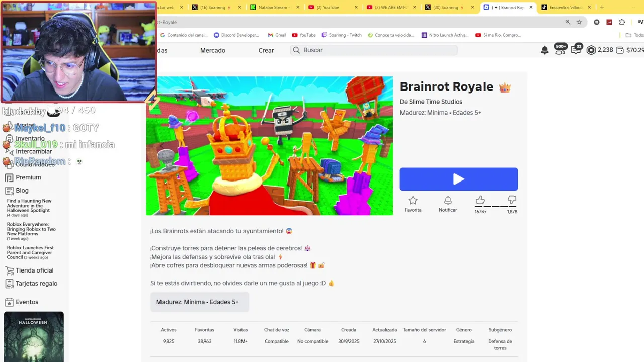The image size is (644, 362).
Task: Click the Slime Time Studios creator link
Action: [436, 102]
